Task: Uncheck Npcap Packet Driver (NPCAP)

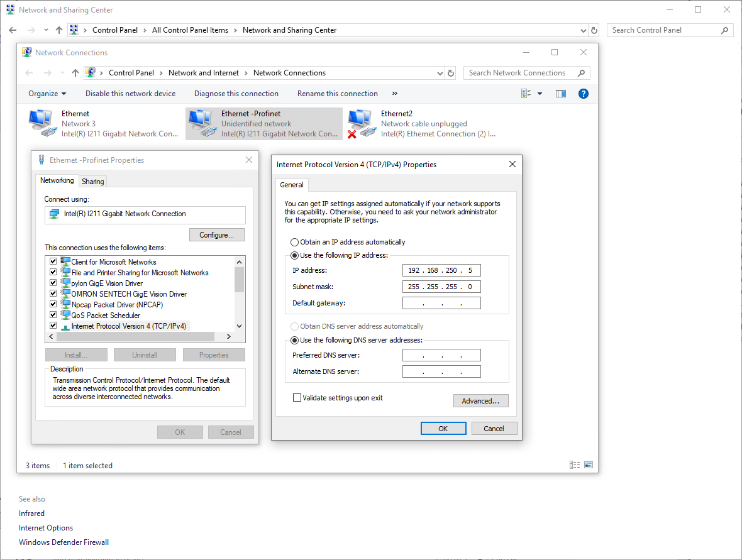Action: point(53,305)
